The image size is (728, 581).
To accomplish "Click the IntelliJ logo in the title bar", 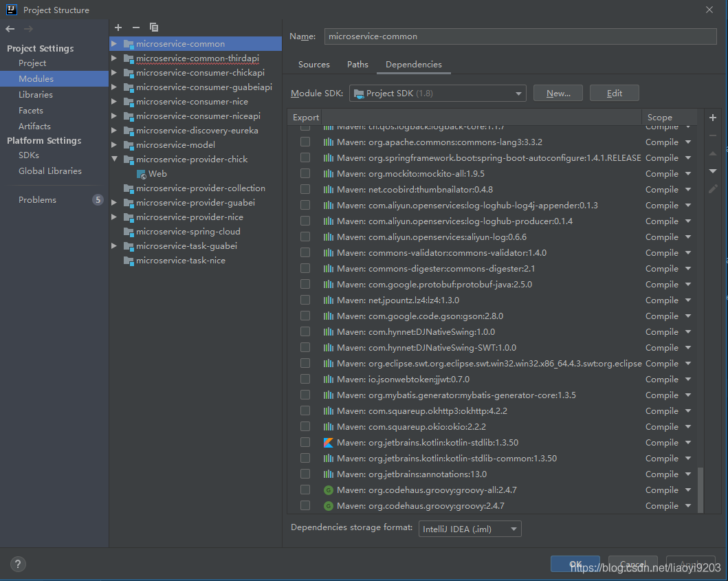I will pyautogui.click(x=11, y=10).
